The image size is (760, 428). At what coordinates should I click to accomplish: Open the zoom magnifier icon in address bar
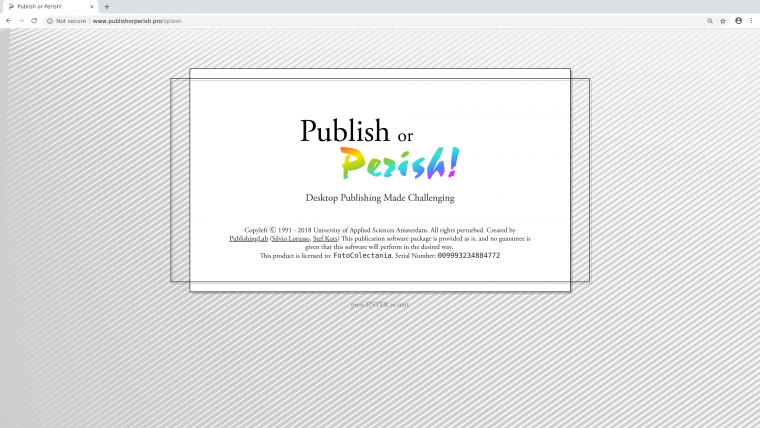(x=710, y=20)
